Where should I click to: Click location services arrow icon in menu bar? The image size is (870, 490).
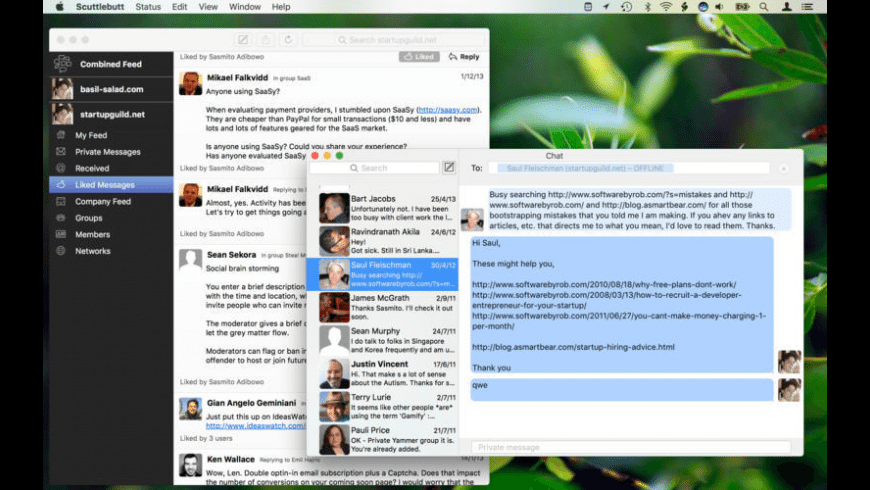[606, 7]
